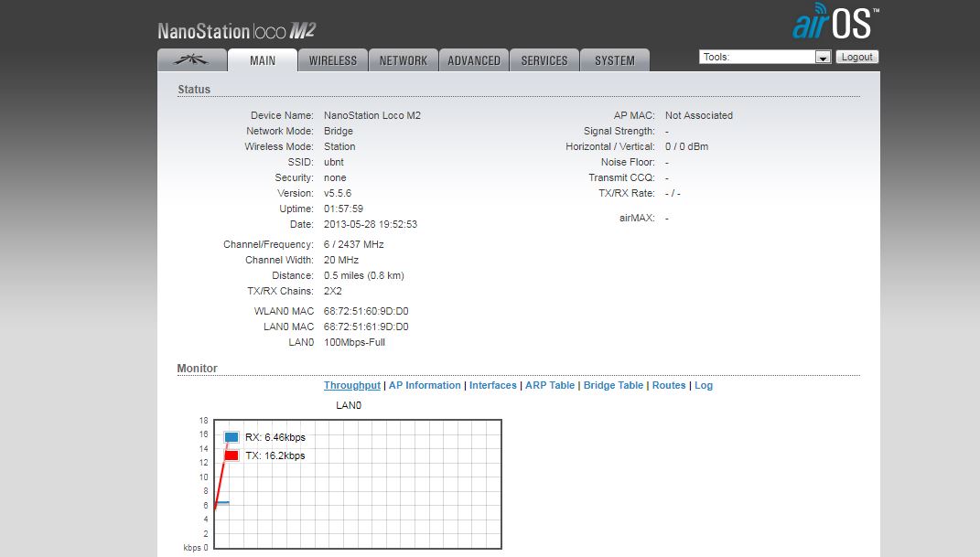This screenshot has height=557, width=980.
Task: Open the NETWORK tab
Action: 404,60
